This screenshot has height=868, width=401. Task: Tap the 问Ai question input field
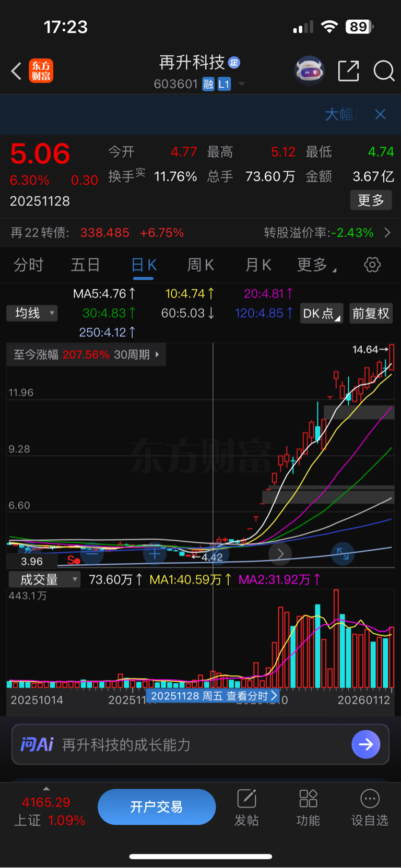pyautogui.click(x=200, y=744)
